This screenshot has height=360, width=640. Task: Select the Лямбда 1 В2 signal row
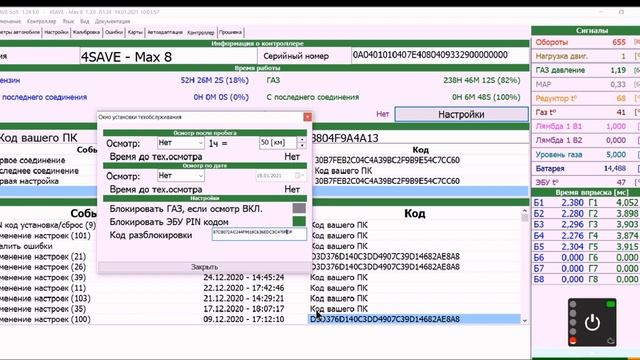[585, 140]
